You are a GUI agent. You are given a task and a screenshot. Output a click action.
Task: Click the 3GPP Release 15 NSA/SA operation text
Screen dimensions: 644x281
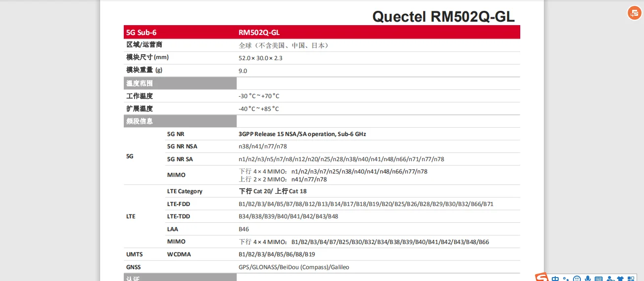(x=302, y=134)
